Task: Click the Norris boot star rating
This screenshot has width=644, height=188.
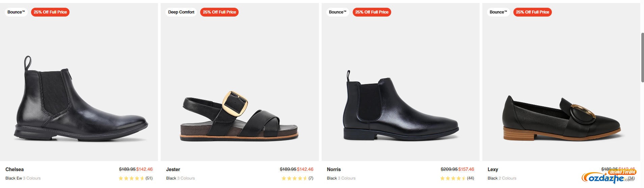Action: tap(453, 178)
